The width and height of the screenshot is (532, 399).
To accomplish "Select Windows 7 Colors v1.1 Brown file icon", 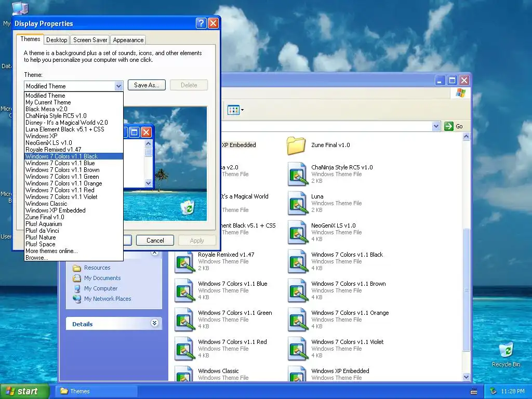I will coord(297,290).
